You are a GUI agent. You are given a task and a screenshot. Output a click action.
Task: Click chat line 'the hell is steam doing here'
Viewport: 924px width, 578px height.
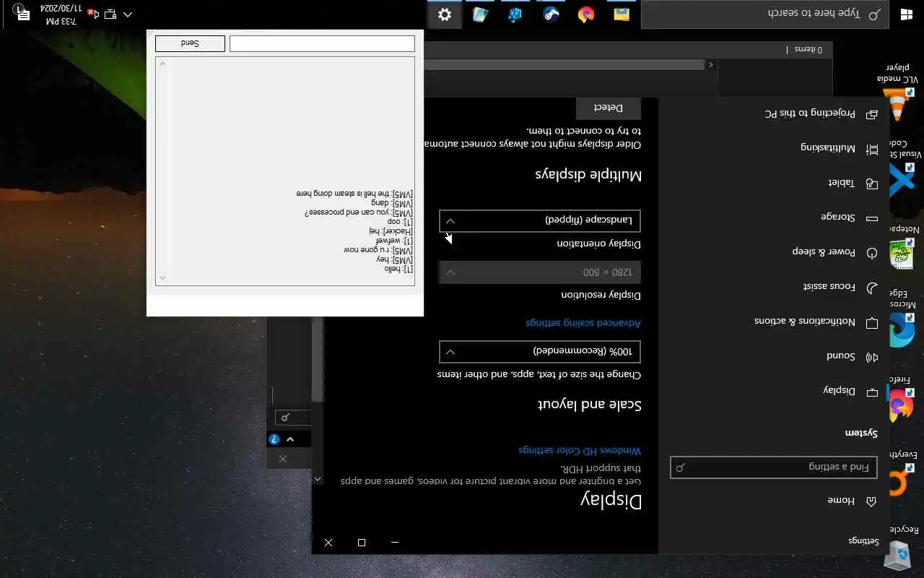click(x=355, y=194)
